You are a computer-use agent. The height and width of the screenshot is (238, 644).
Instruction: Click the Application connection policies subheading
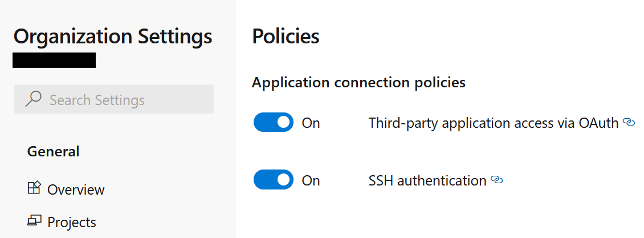[358, 83]
